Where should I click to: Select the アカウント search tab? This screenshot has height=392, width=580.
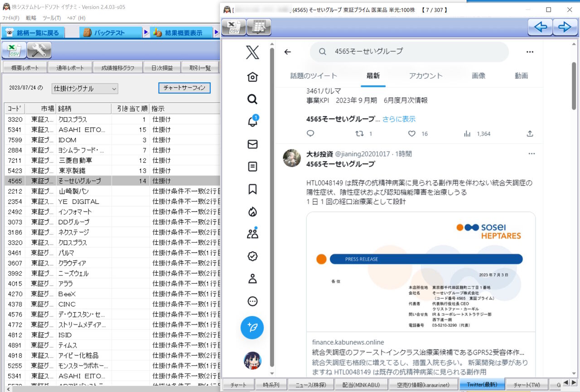pos(425,76)
